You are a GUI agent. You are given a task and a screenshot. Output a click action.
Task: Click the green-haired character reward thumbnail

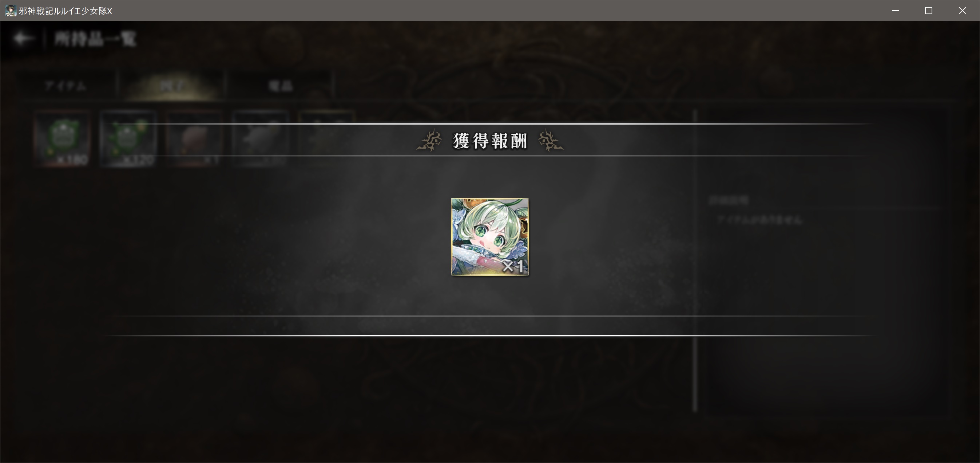click(489, 236)
